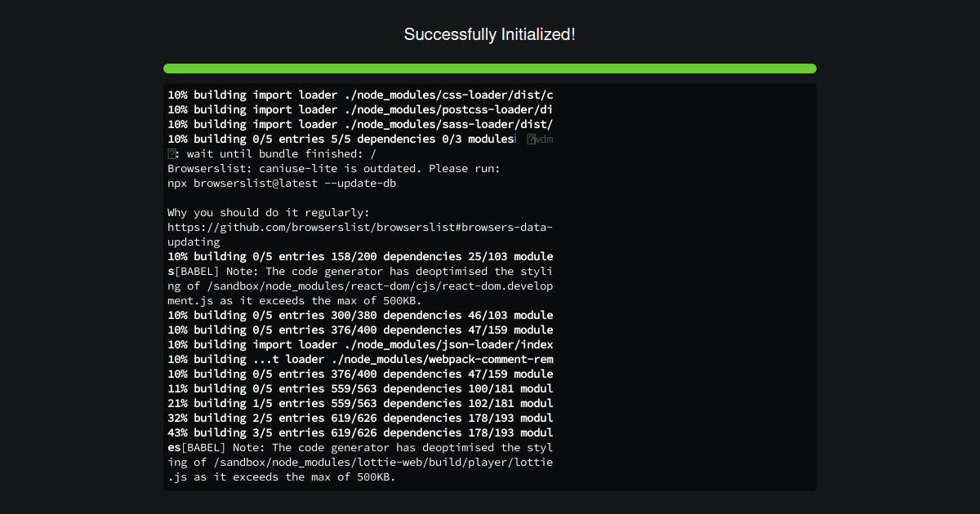Click the 'Successfully Initialized!' heading

[490, 34]
